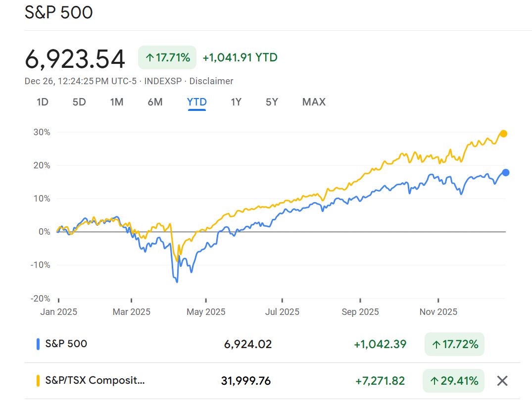Viewport: 532px width, 409px height.
Task: Switch to the 1M range tab
Action: coord(117,102)
